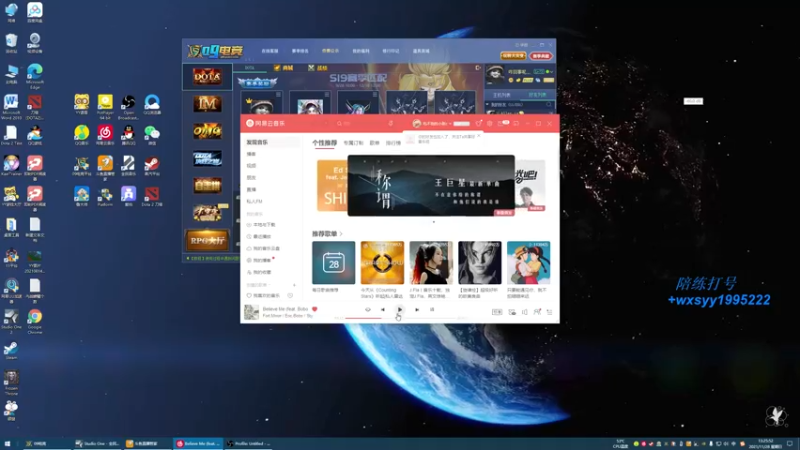
Task: Click the add playlist plus icon in NetEase sidebar
Action: pos(294,285)
